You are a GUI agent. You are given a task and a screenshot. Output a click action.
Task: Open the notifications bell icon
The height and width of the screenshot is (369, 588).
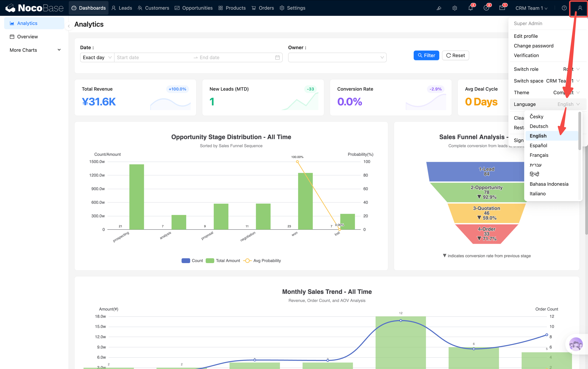pyautogui.click(x=470, y=8)
